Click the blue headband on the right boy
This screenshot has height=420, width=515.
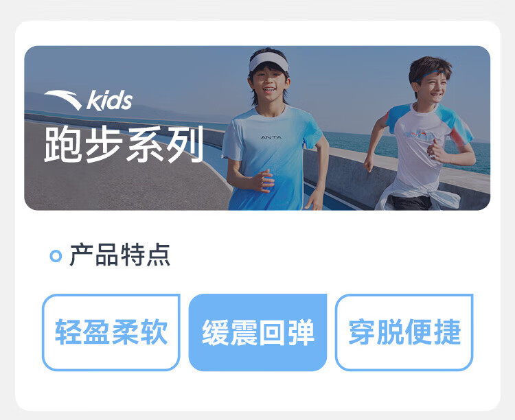(x=431, y=75)
